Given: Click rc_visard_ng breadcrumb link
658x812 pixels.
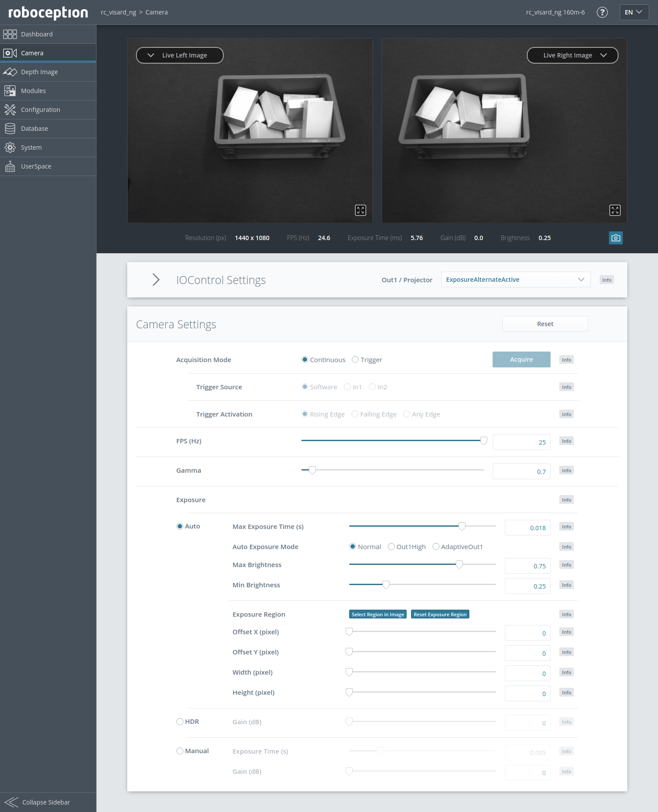Looking at the screenshot, I should tap(118, 12).
